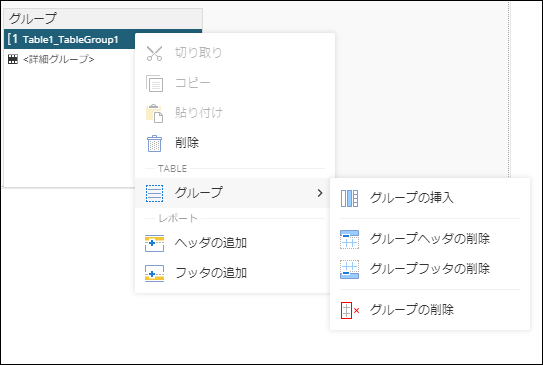This screenshot has width=543, height=365.
Task: Open the グループ submenu entry
Action: (x=233, y=193)
